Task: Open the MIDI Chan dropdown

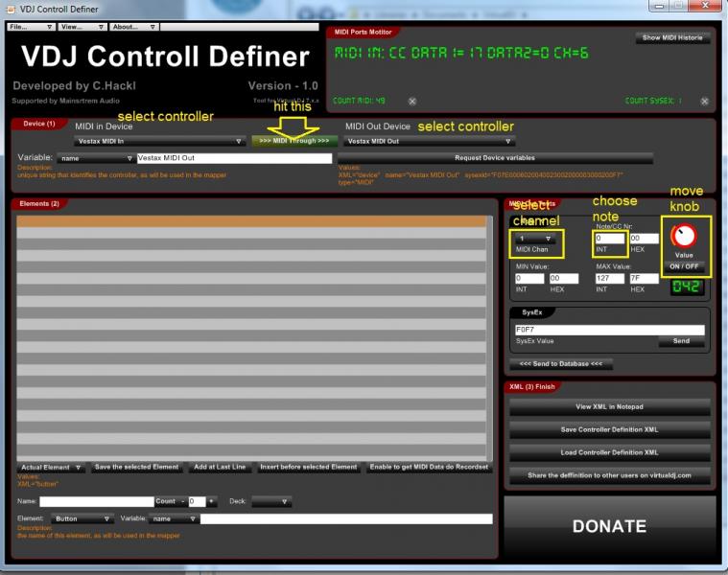Action: pyautogui.click(x=535, y=239)
